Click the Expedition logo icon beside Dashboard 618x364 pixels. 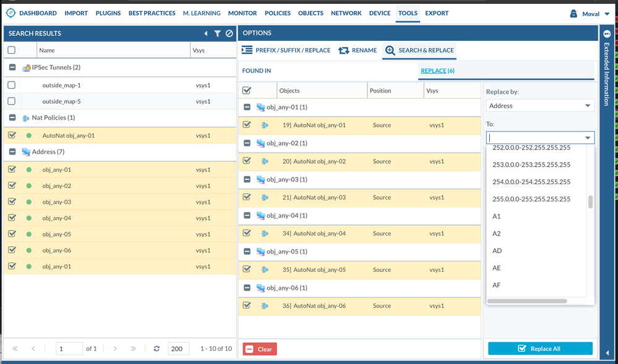[x=10, y=13]
